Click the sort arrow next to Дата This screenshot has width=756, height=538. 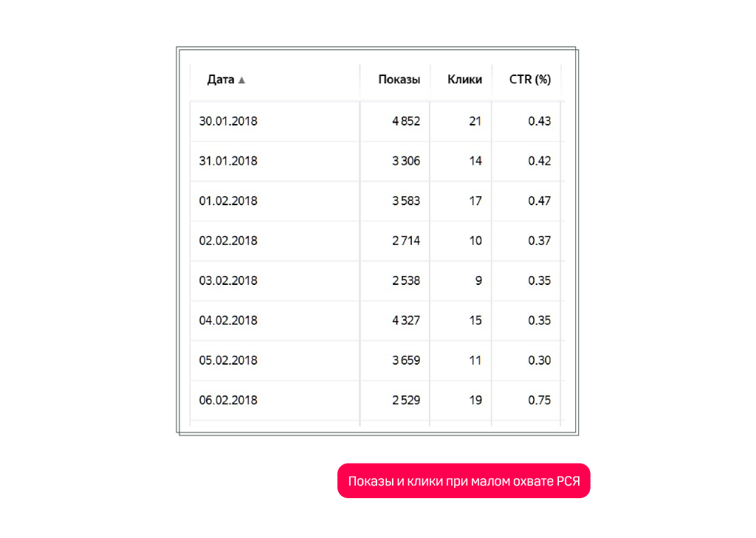pos(241,80)
